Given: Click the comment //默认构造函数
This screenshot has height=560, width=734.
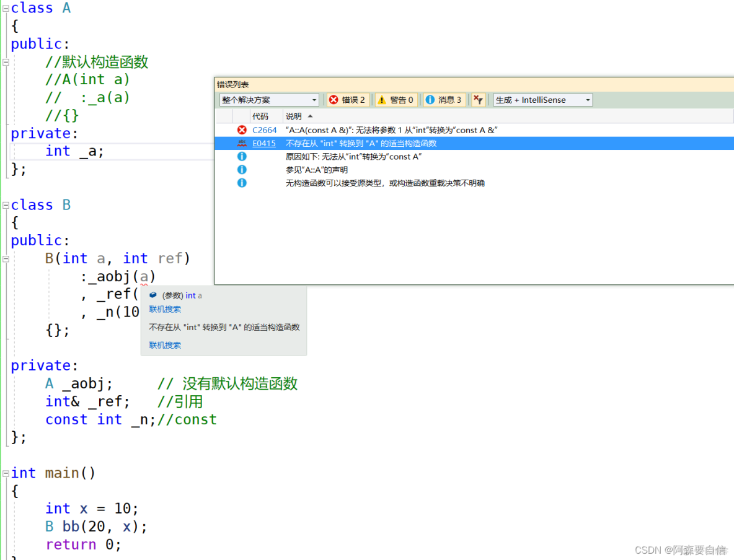Looking at the screenshot, I should pos(97,62).
